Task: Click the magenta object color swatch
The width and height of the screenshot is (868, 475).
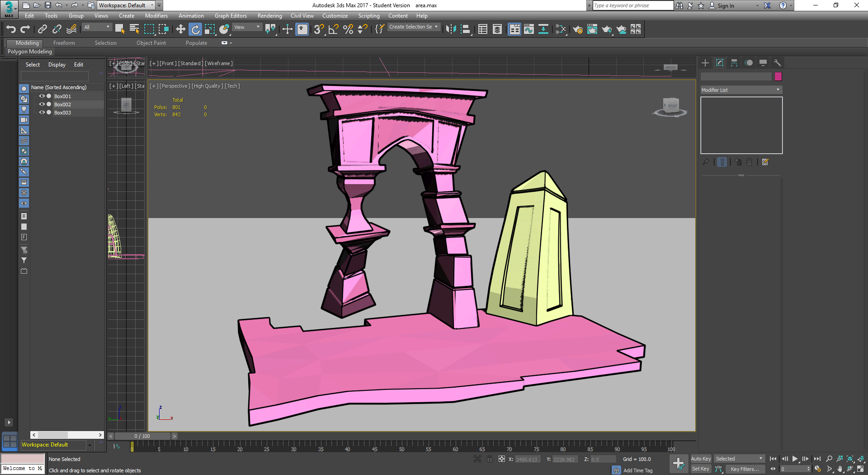Action: coord(778,76)
